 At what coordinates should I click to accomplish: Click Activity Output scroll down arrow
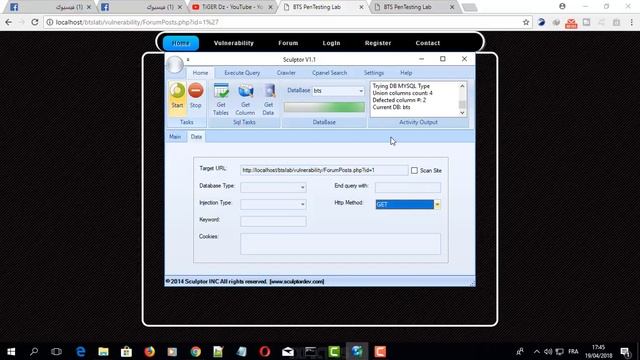tap(462, 113)
